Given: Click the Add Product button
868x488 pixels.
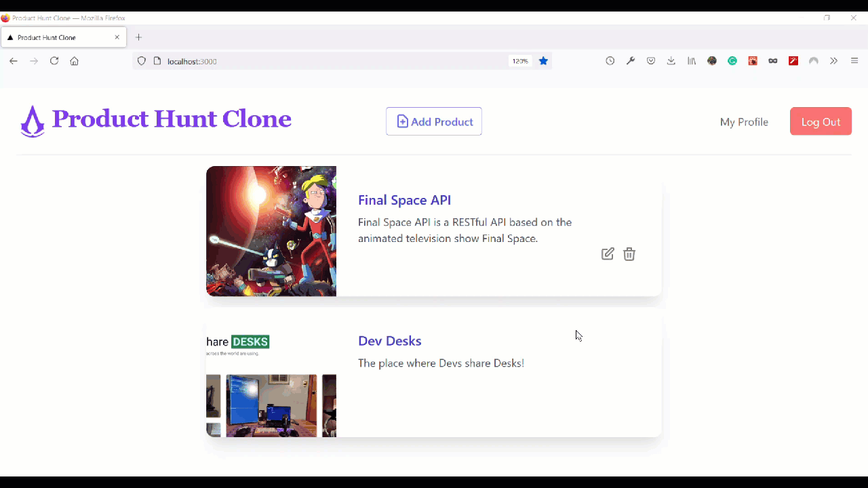Looking at the screenshot, I should tap(434, 121).
